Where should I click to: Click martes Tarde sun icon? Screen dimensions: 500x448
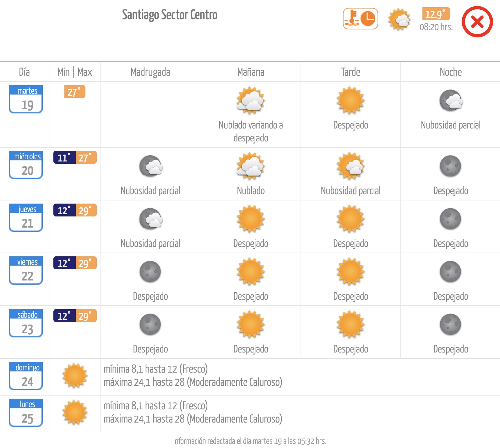351,101
